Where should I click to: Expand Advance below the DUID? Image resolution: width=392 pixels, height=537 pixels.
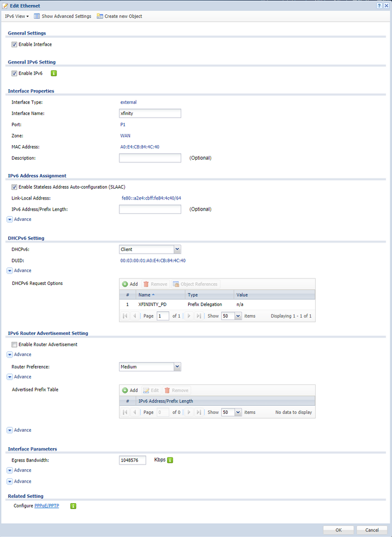click(x=19, y=270)
